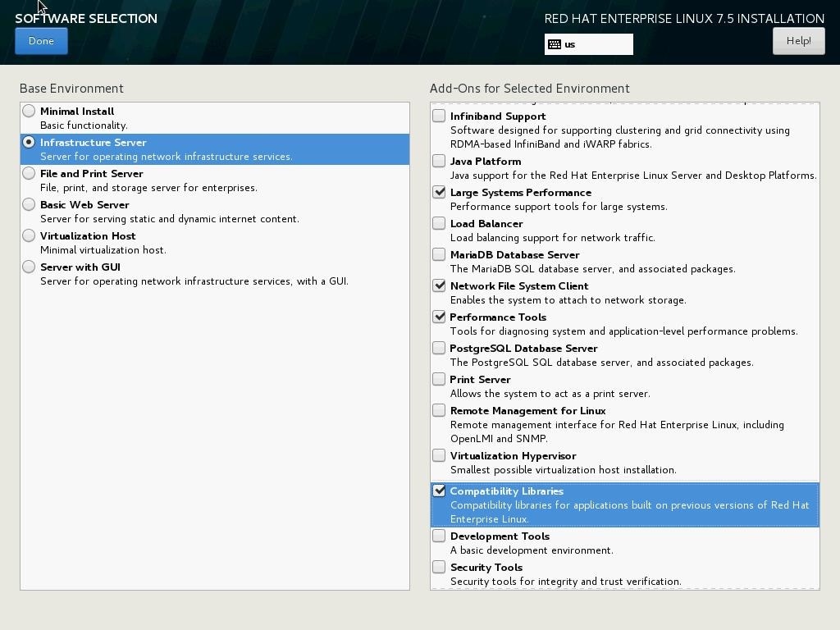
Task: Click 'The MariaDB SQL database server' description
Action: point(592,268)
